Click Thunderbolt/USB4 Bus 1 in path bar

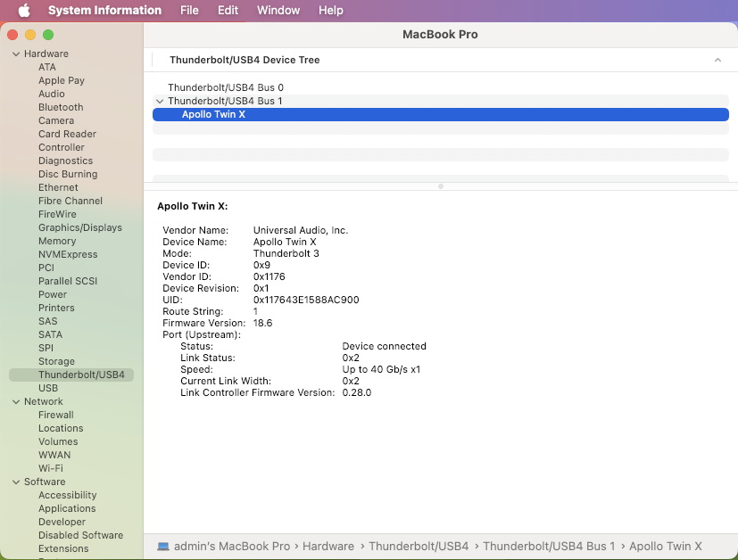(548, 546)
